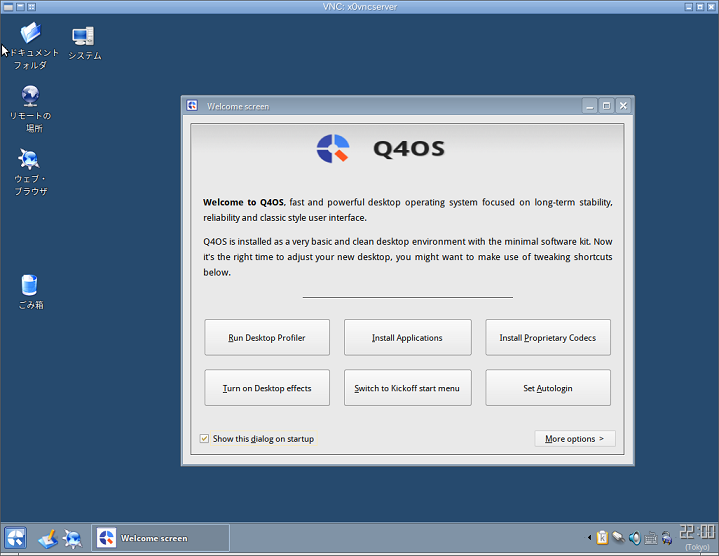
Task: Open Welcome screen window menu icon
Action: click(192, 106)
